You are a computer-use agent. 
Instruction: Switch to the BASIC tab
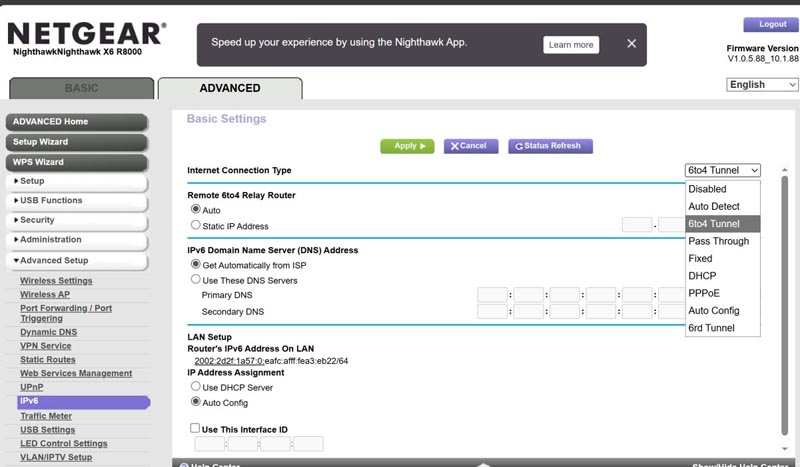[82, 88]
